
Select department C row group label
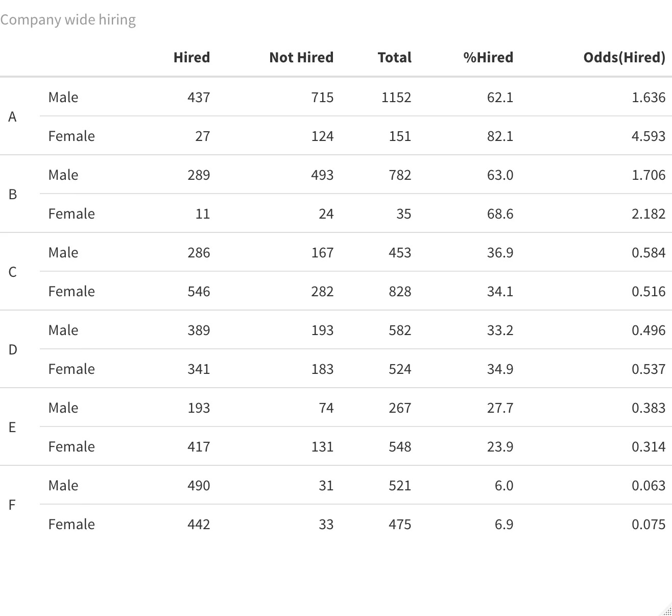13,272
